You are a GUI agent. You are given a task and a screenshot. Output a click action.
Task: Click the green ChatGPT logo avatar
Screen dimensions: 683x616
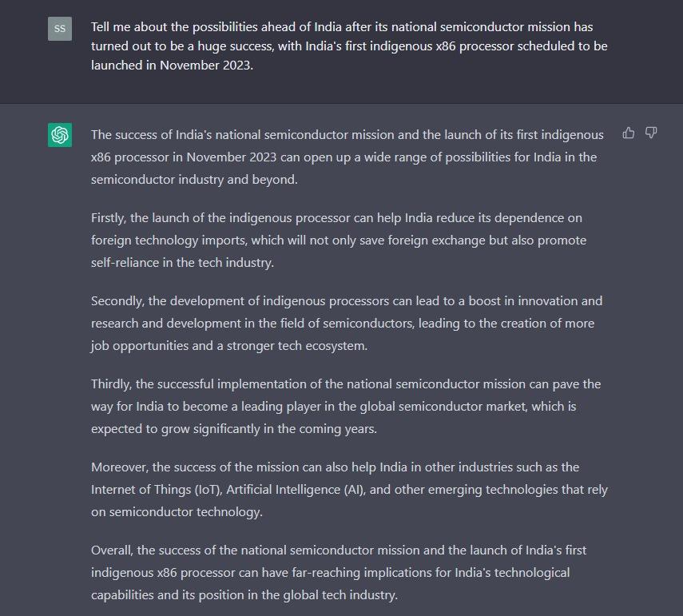60,135
